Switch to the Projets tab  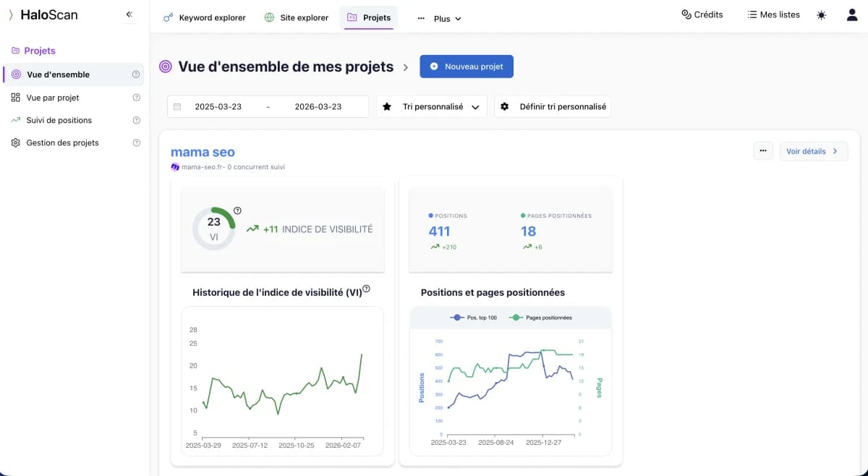369,17
